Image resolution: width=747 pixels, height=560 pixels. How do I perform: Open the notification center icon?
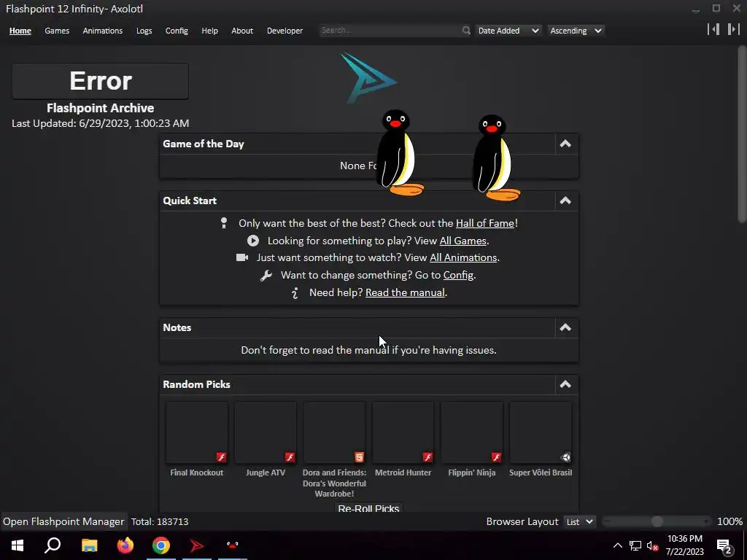point(724,546)
